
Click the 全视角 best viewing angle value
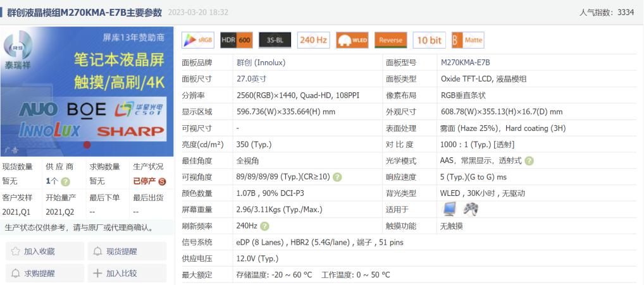247,161
